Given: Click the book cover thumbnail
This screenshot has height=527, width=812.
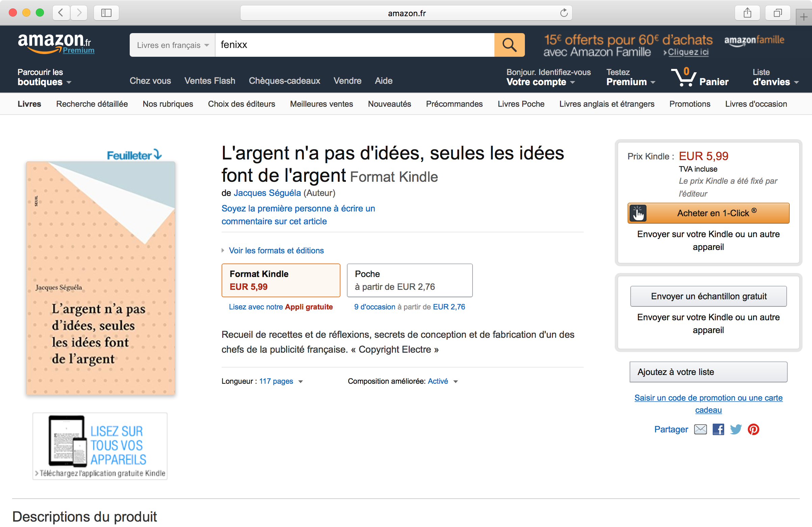Looking at the screenshot, I should (x=101, y=278).
